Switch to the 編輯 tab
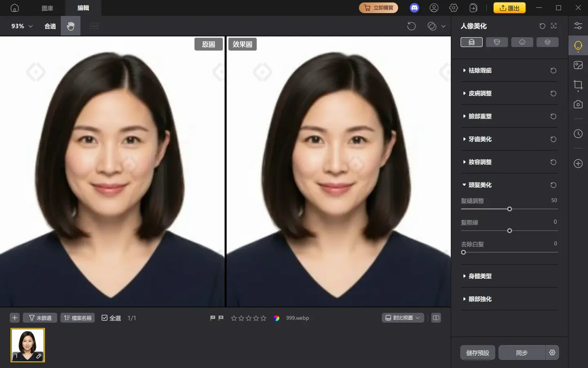588x368 pixels. [x=83, y=8]
